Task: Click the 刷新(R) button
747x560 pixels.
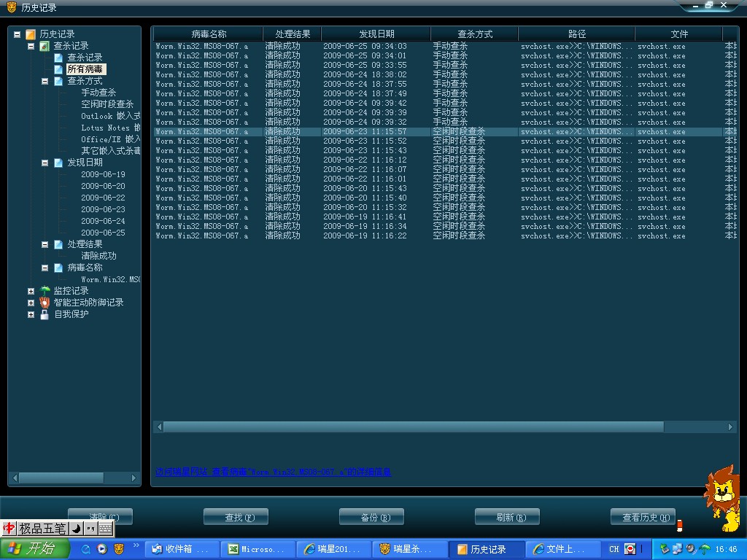Action: pos(508,517)
